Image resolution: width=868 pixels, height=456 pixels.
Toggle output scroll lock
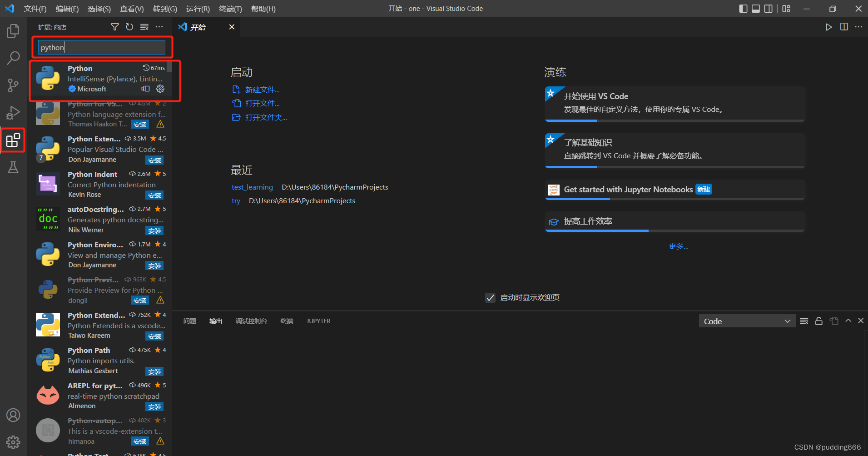click(819, 321)
